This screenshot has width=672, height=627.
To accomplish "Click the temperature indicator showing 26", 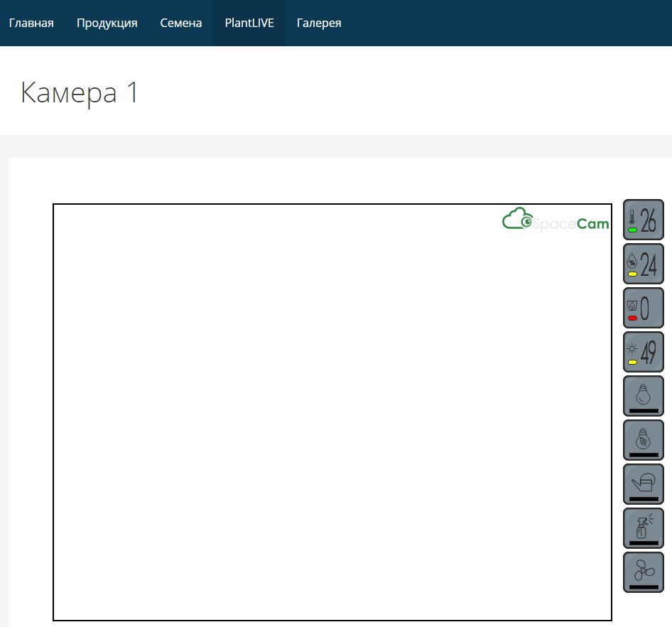I will pos(644,220).
